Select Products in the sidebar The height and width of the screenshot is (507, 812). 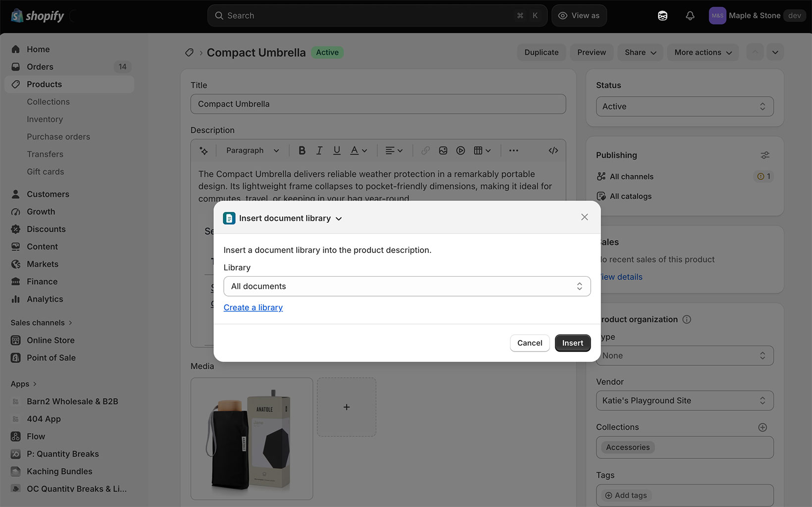(69, 84)
